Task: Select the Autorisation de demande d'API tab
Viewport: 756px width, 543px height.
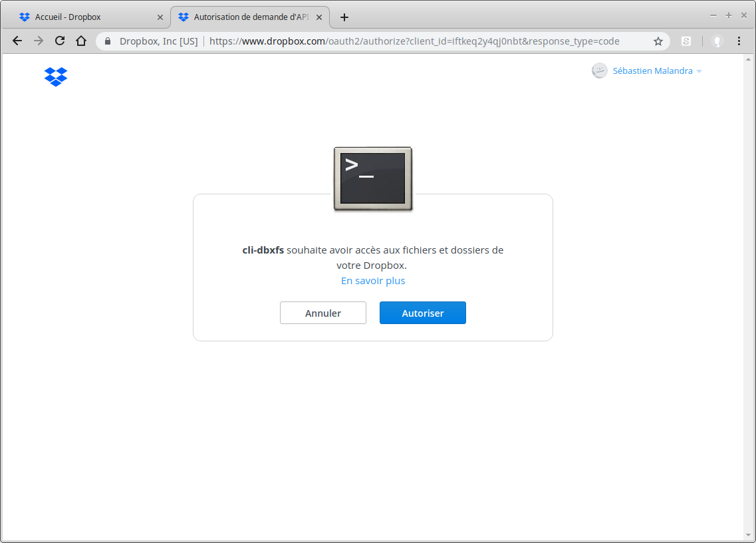Action: click(246, 17)
